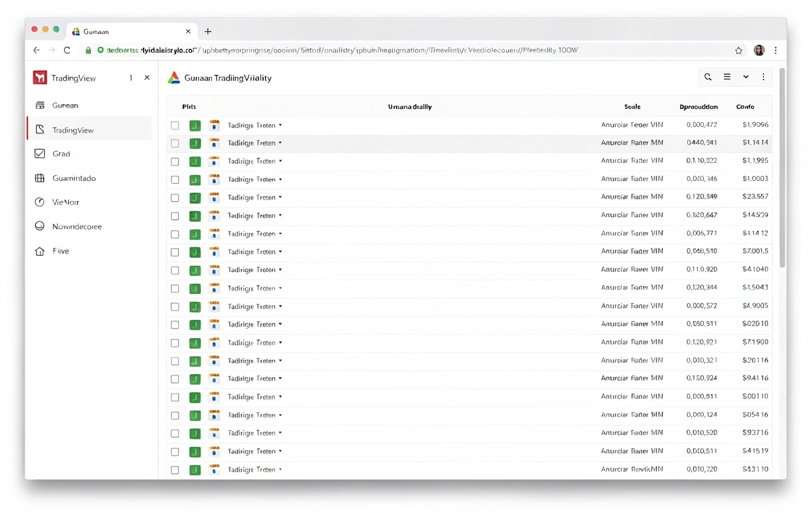
Task: Click the red TradingView logo in sidebar
Action: [x=39, y=78]
